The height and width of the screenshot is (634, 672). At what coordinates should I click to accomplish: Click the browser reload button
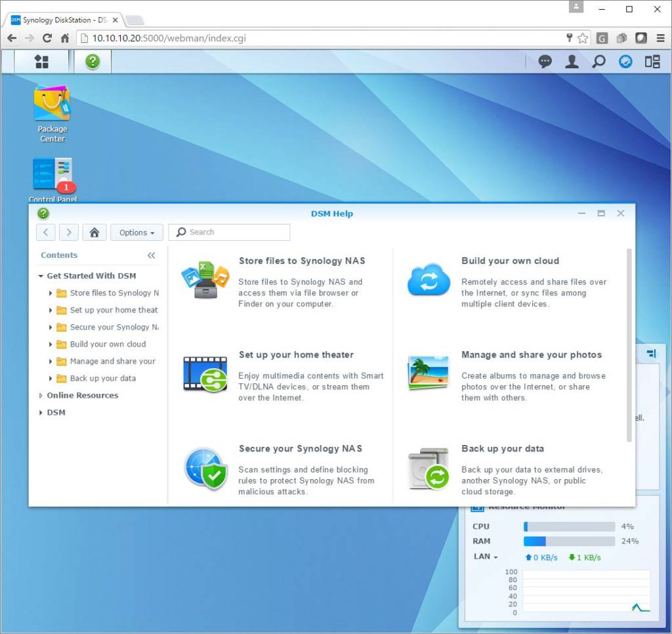(47, 38)
